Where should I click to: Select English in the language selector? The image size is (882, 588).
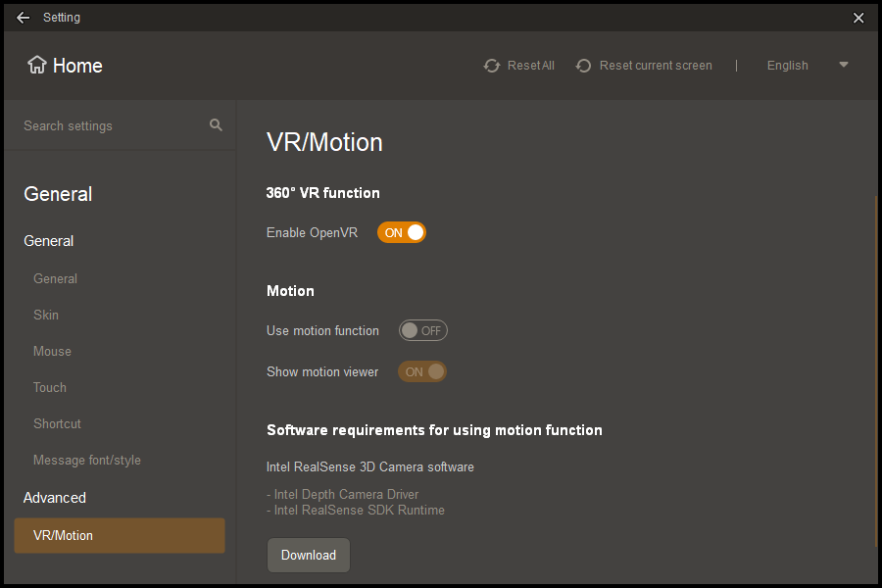[787, 66]
